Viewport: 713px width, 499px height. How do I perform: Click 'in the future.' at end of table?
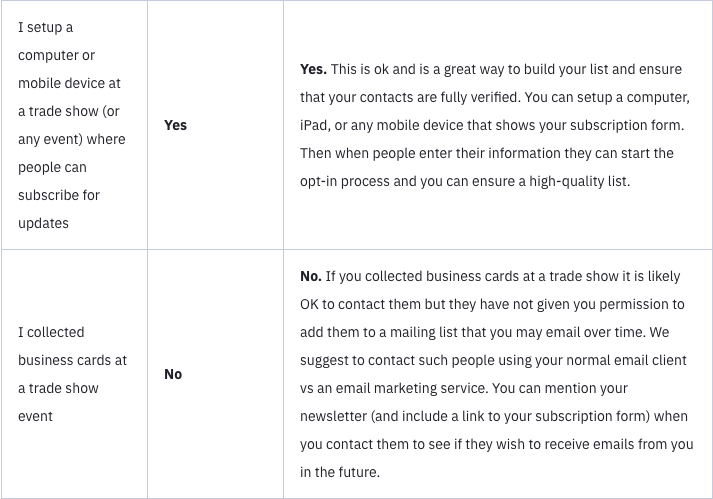[x=340, y=472]
